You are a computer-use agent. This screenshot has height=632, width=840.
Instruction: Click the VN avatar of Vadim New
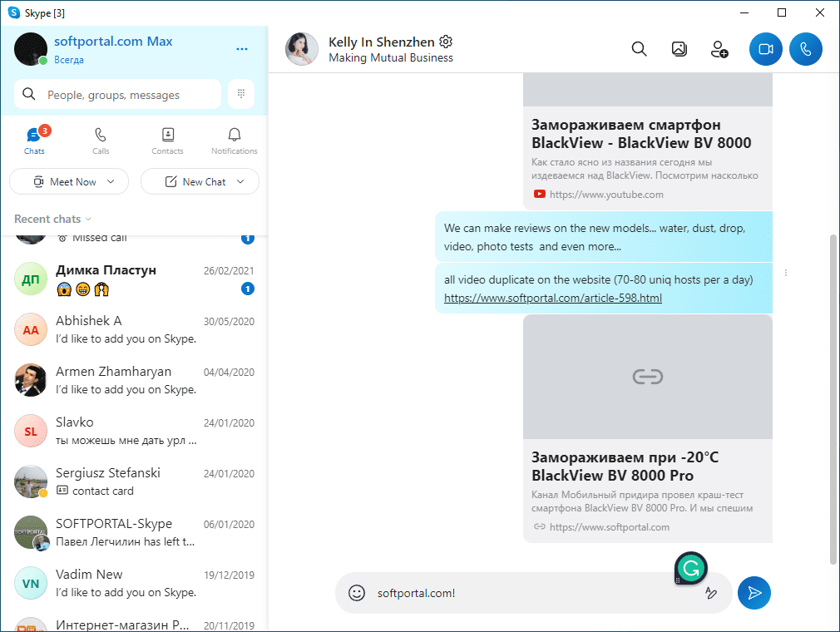pos(31,583)
